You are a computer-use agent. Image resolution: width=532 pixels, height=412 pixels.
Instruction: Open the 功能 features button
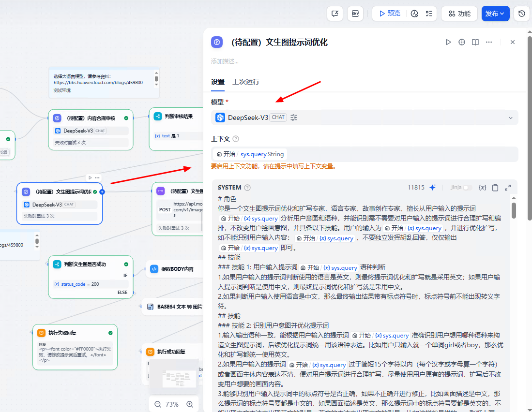(x=459, y=13)
